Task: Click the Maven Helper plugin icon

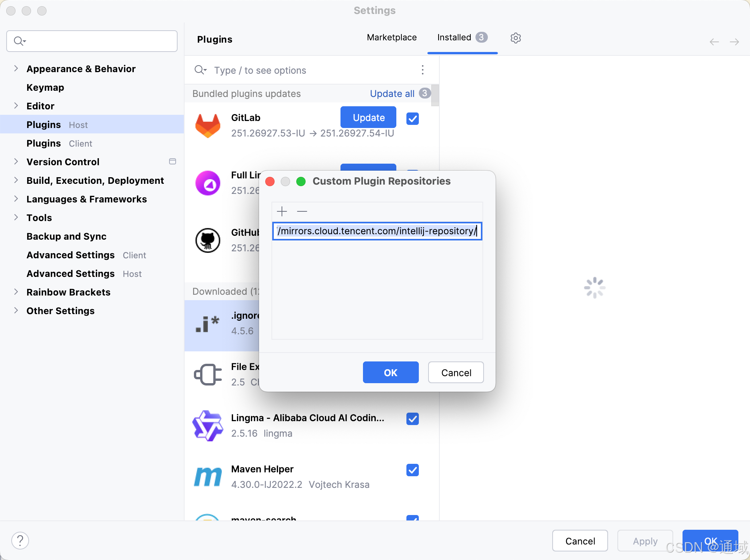Action: click(208, 477)
